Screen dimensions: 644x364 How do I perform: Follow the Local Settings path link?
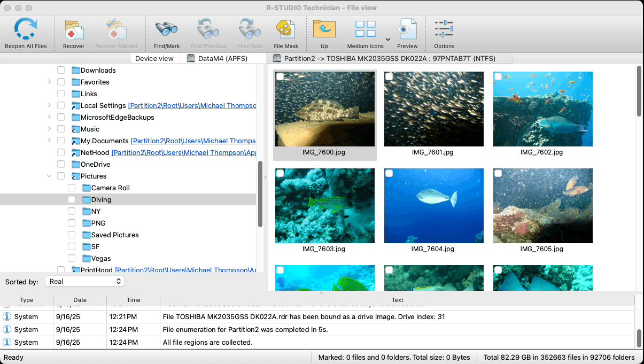coord(192,105)
